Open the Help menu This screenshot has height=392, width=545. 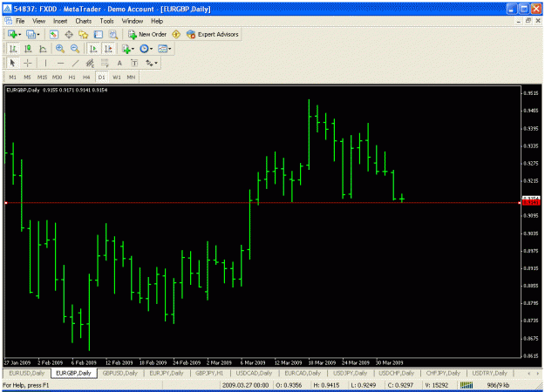[x=157, y=21]
